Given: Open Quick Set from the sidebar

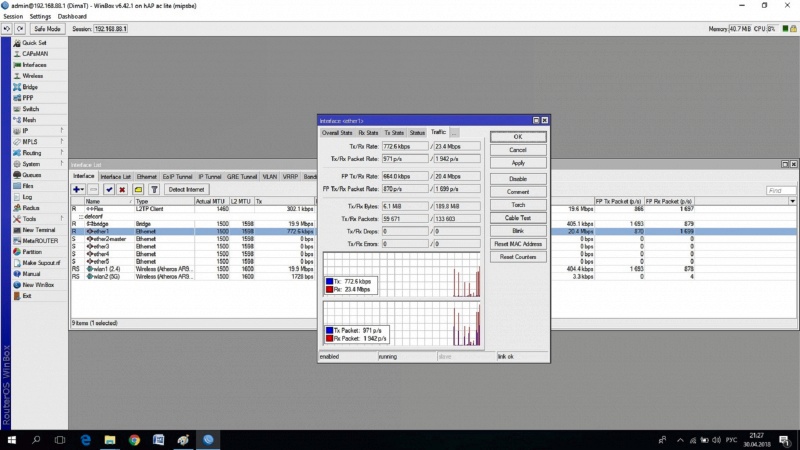Looking at the screenshot, I should coord(34,43).
